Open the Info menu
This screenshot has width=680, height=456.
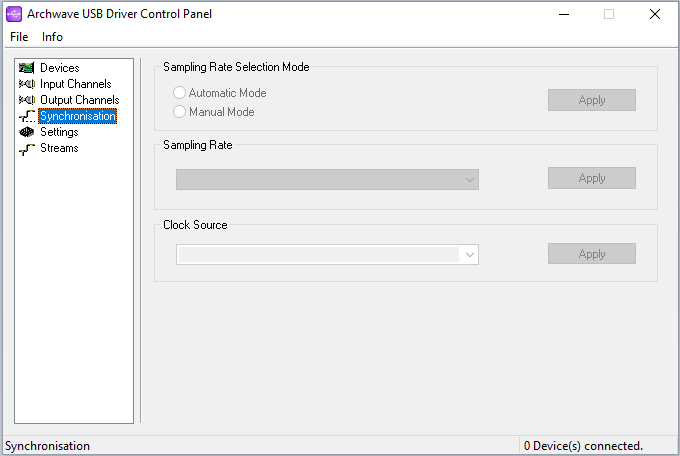click(x=52, y=37)
